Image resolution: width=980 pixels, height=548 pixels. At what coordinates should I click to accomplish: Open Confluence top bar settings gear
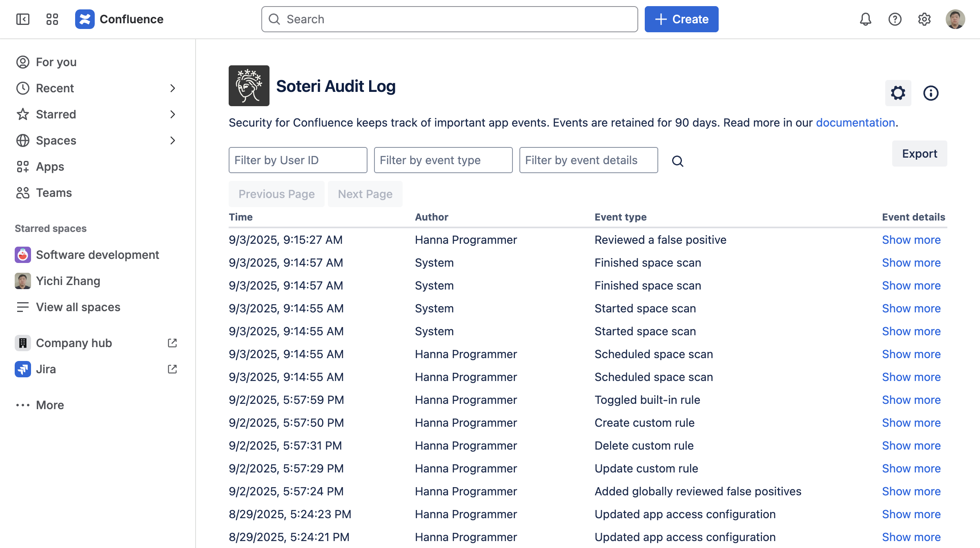[x=924, y=19]
